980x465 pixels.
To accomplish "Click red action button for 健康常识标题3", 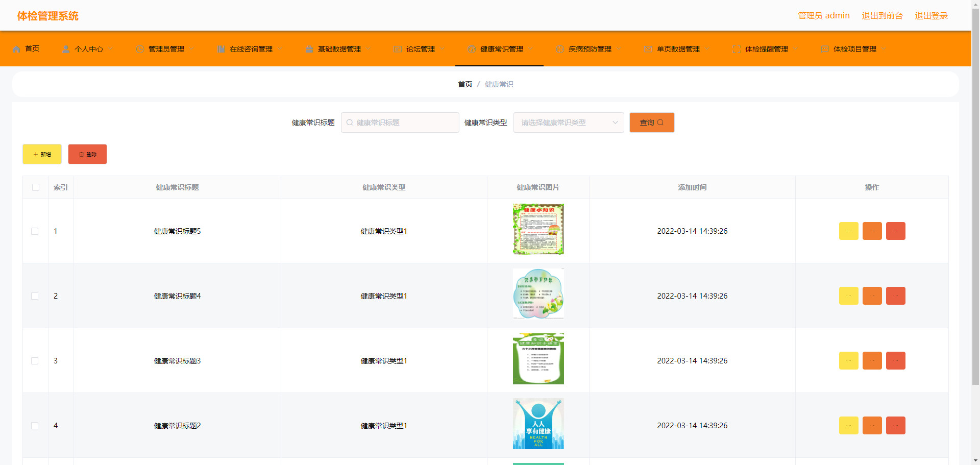I will pyautogui.click(x=896, y=360).
